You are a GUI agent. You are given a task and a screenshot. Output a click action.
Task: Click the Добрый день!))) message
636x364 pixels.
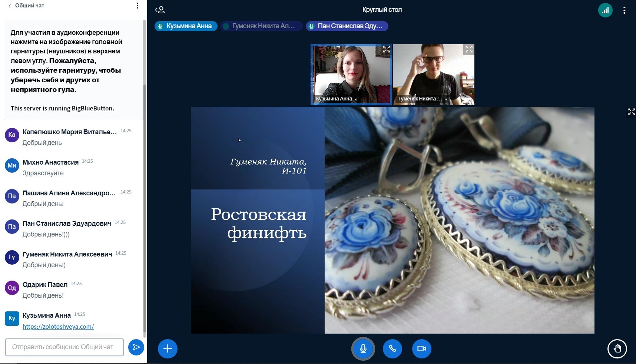46,234
